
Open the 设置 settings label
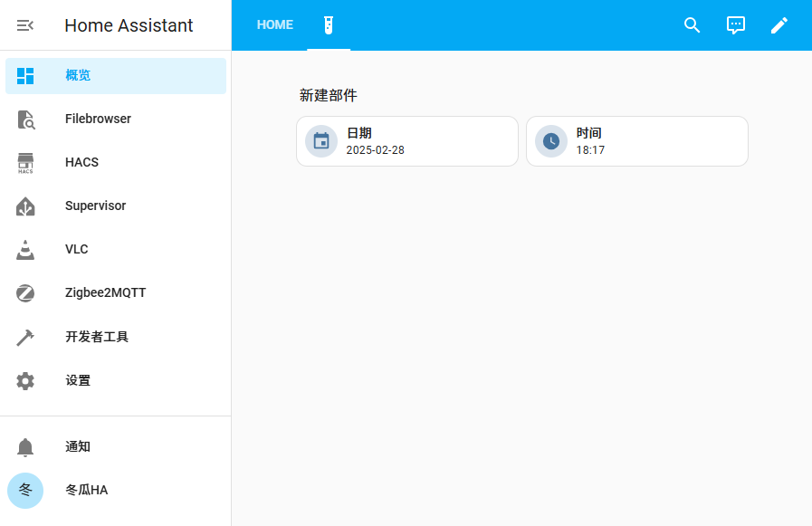click(78, 380)
